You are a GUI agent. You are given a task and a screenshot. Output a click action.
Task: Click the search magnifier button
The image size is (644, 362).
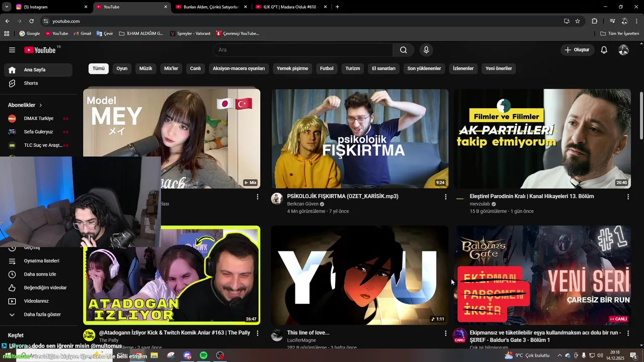pyautogui.click(x=404, y=50)
